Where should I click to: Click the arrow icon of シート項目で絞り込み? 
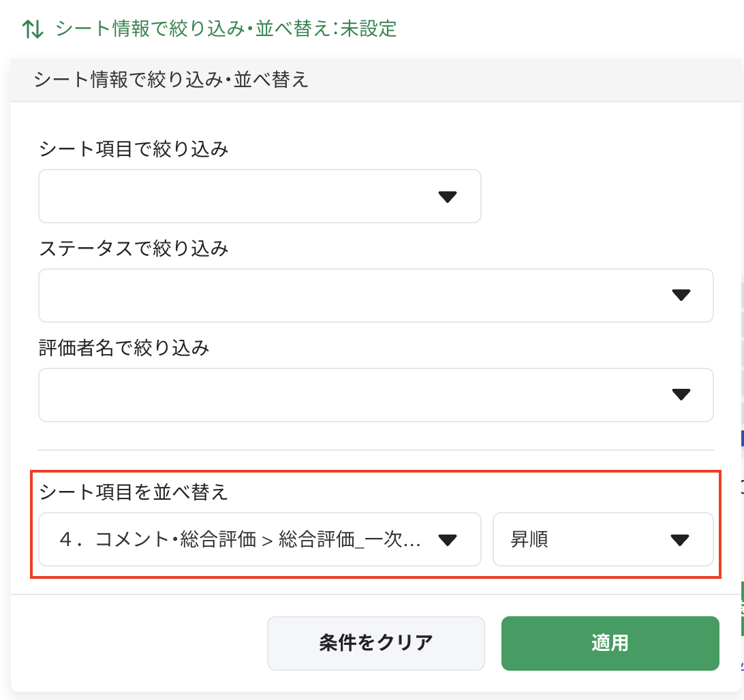447,197
